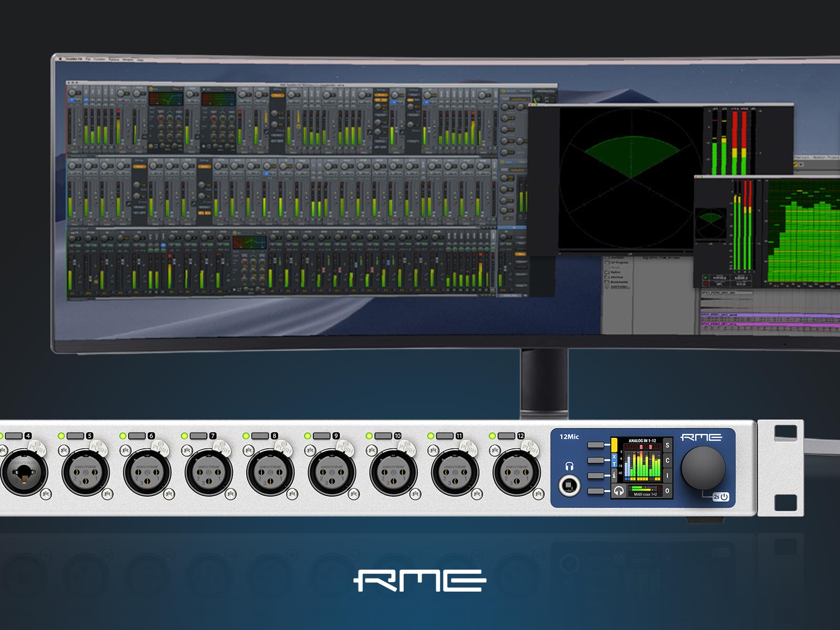
Task: Open the Options menu on the monitor
Action: click(x=114, y=59)
